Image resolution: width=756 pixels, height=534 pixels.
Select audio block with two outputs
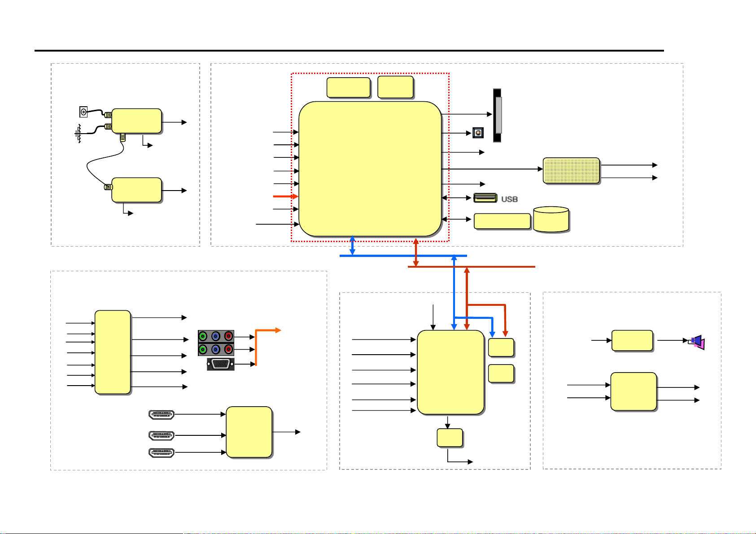click(634, 391)
